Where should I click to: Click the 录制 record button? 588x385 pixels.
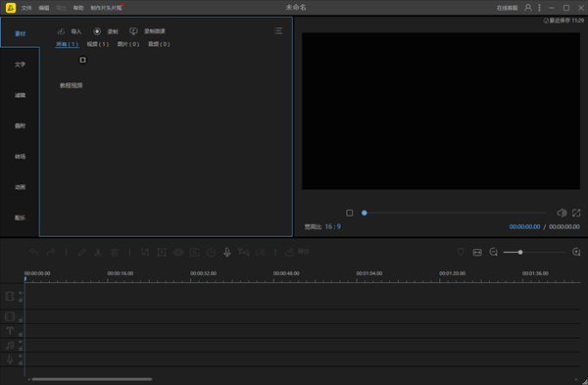point(106,31)
